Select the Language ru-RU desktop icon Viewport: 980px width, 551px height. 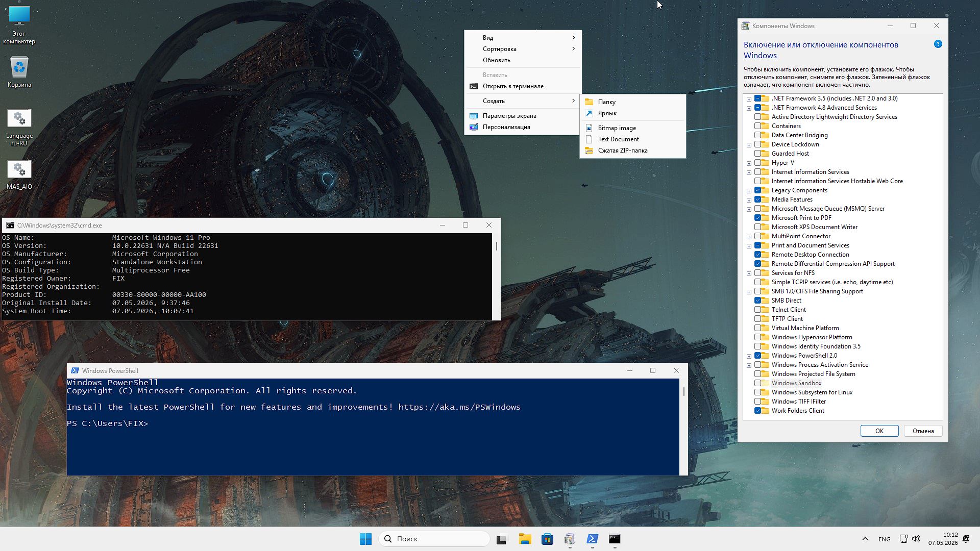(x=19, y=128)
